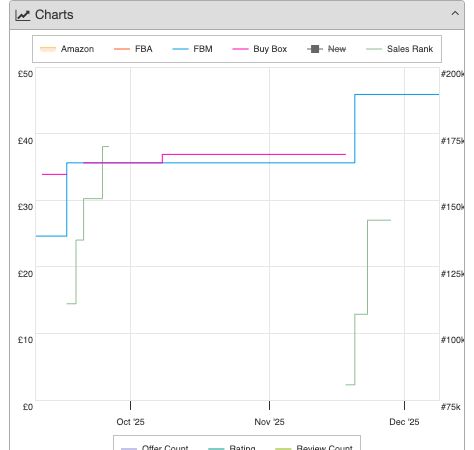474x450 pixels.
Task: Click the #125k rank axis label
Action: pyautogui.click(x=452, y=274)
